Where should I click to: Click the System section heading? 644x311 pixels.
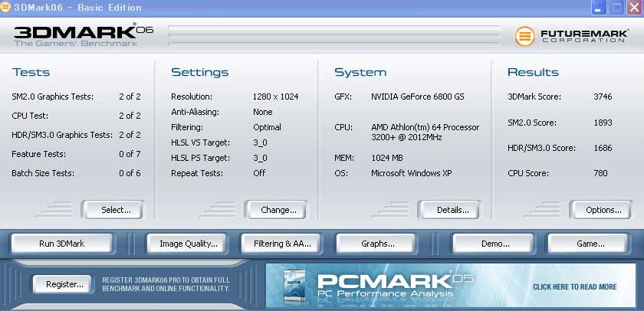(360, 73)
